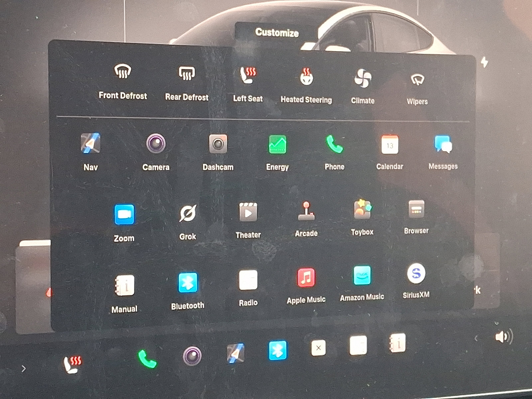This screenshot has height=399, width=532.
Task: Open the Energy app
Action: [277, 145]
